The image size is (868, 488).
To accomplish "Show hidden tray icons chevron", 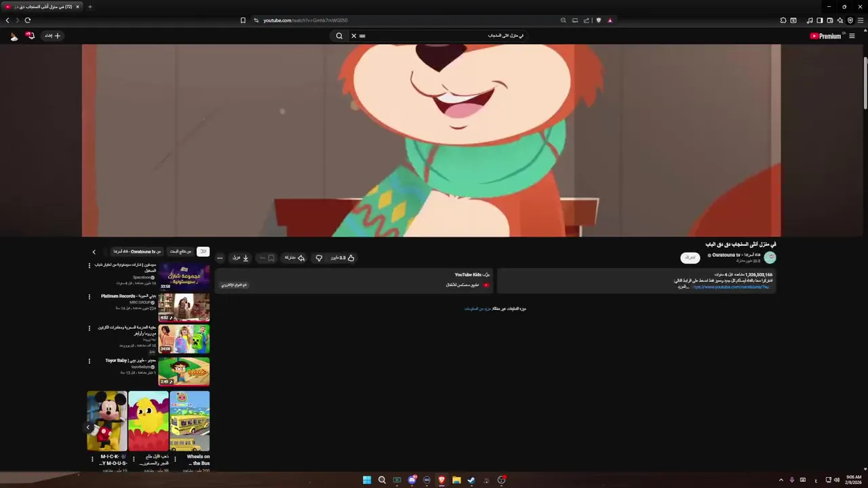I will point(781,480).
